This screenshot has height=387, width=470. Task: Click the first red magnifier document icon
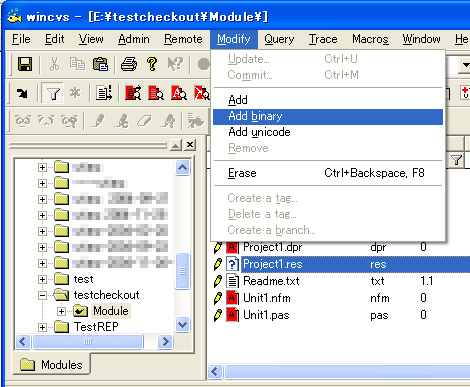133,93
